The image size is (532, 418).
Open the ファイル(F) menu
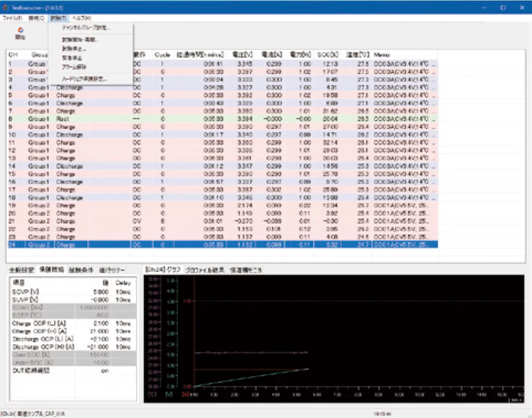[12, 18]
